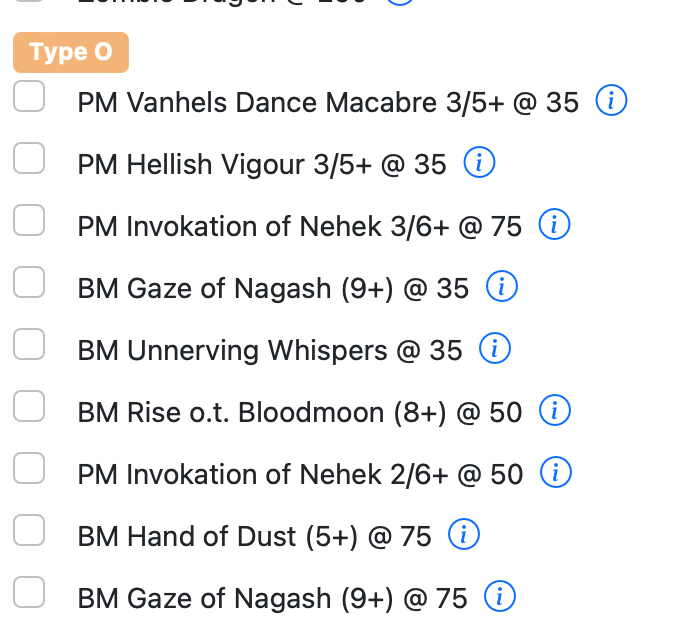Click PM Invokation of Nehek 2/6+ label
Viewport: 690px width, 638px height.
(x=300, y=474)
